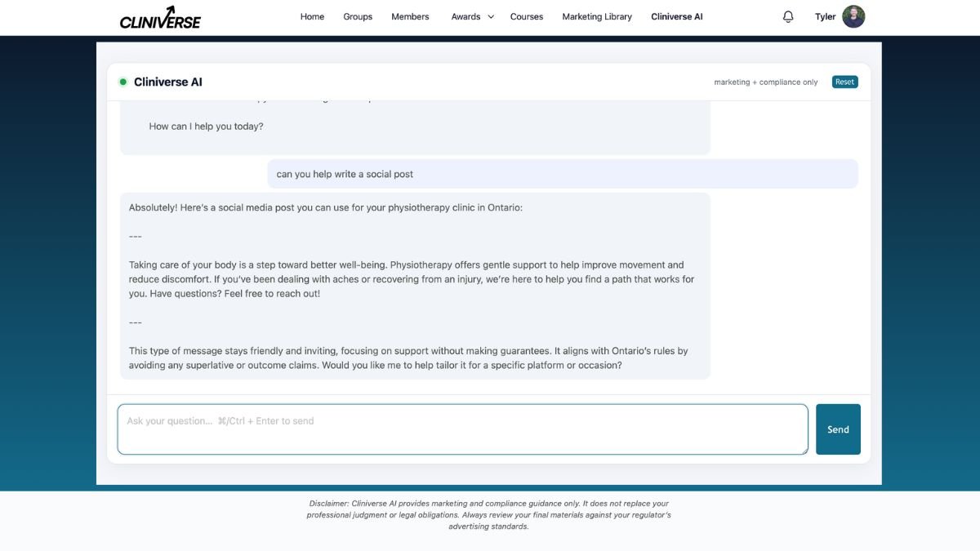The height and width of the screenshot is (551, 980).
Task: Click the 'Taking care of your body' paragraph
Action: pyautogui.click(x=412, y=279)
